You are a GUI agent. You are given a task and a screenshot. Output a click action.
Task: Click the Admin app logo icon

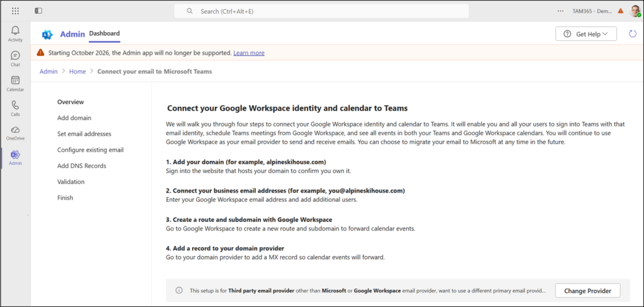point(47,35)
